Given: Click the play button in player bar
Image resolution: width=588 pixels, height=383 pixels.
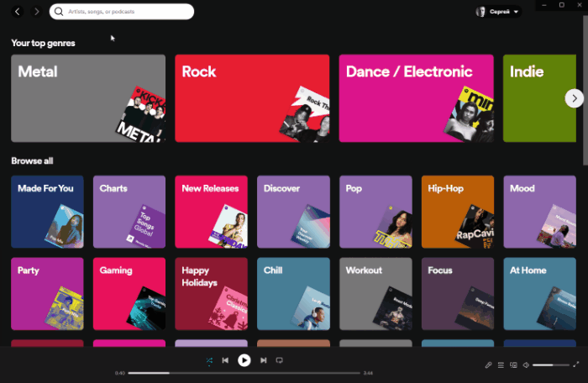Looking at the screenshot, I should (244, 360).
